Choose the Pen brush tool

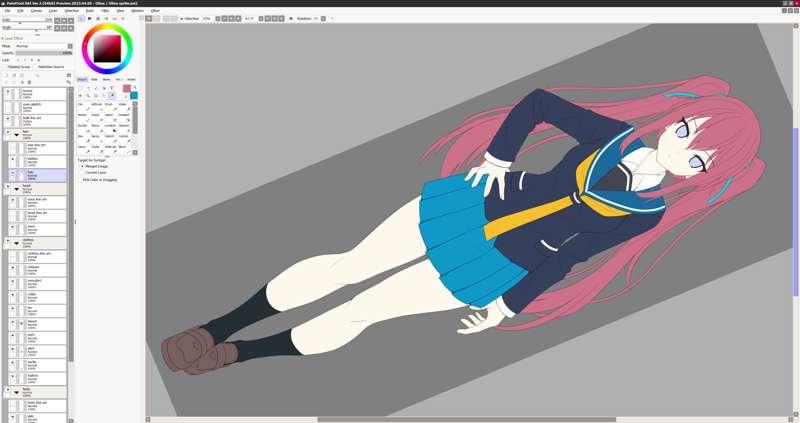[82, 107]
